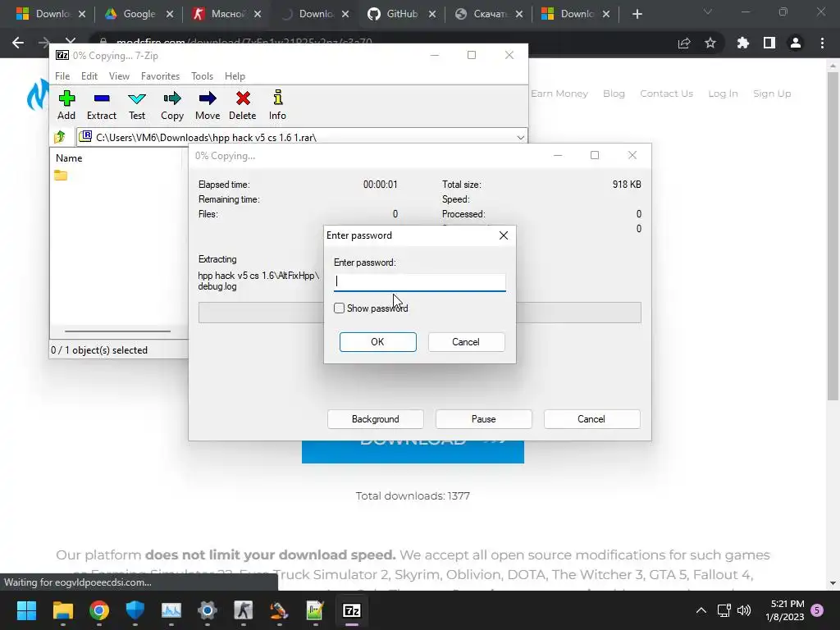Open the Favorites menu in 7-Zip
This screenshot has width=840, height=630.
point(160,76)
